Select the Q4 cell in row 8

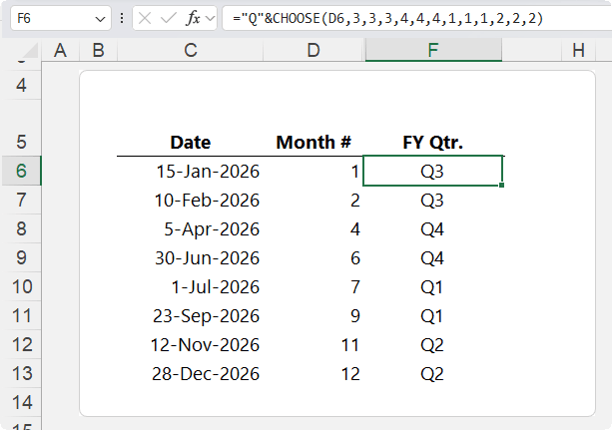pos(433,229)
